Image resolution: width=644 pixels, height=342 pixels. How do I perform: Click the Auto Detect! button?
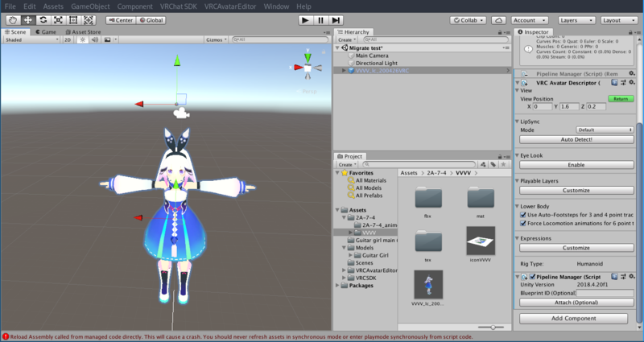point(576,139)
